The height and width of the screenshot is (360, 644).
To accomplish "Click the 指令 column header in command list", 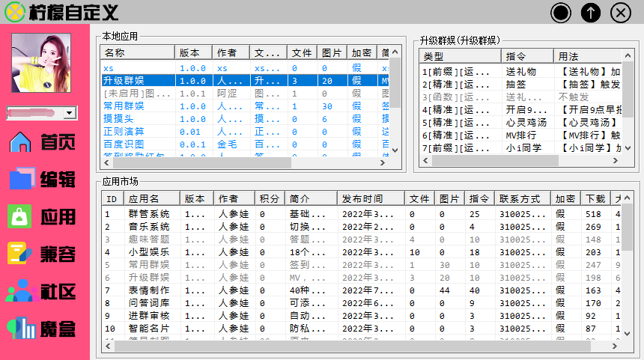I will pos(527,56).
